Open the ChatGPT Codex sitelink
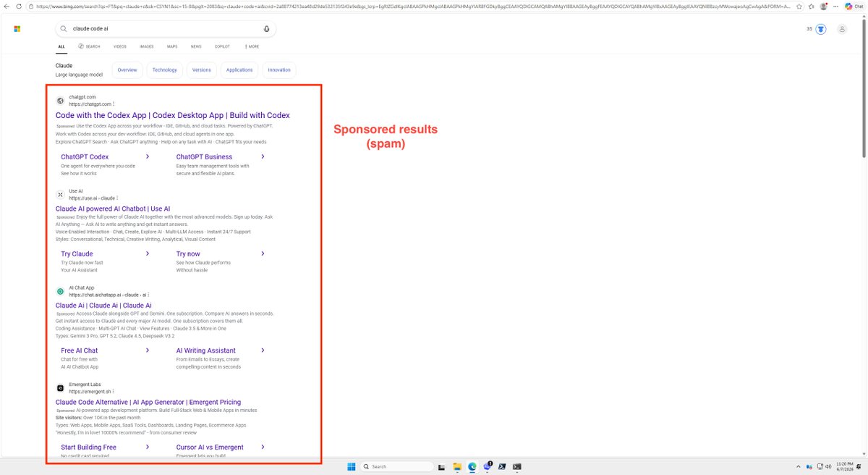 pyautogui.click(x=85, y=156)
